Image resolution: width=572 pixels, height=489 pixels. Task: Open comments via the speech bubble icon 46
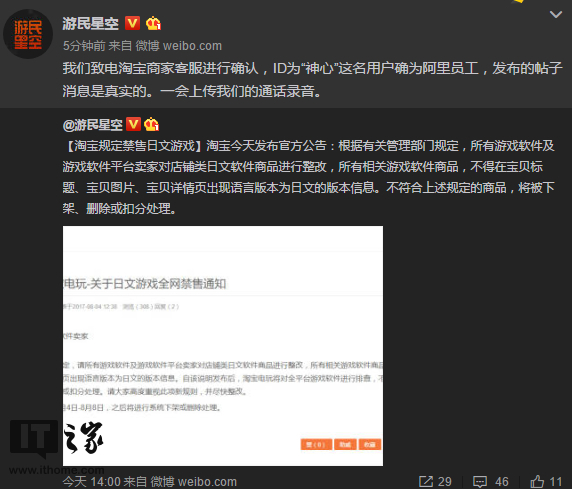(x=480, y=482)
